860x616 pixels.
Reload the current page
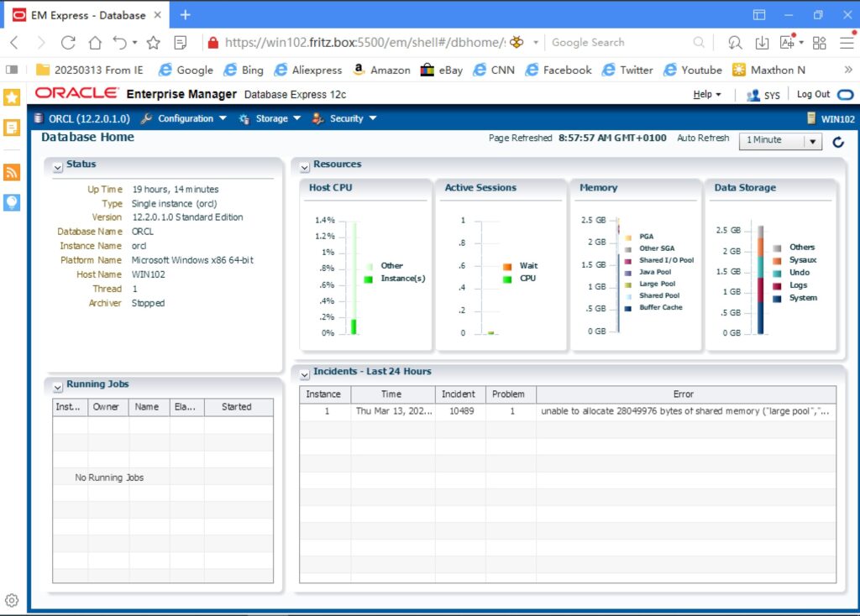coord(68,42)
